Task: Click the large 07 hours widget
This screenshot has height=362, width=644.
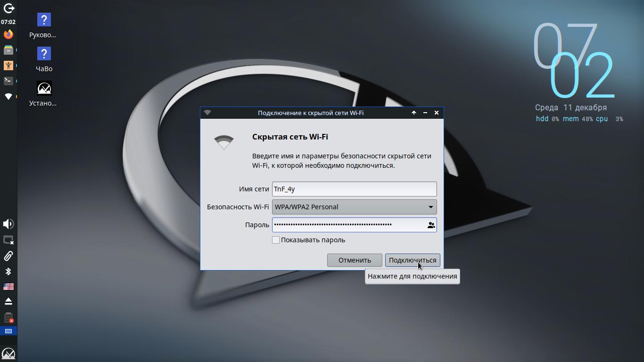Action: [565, 46]
